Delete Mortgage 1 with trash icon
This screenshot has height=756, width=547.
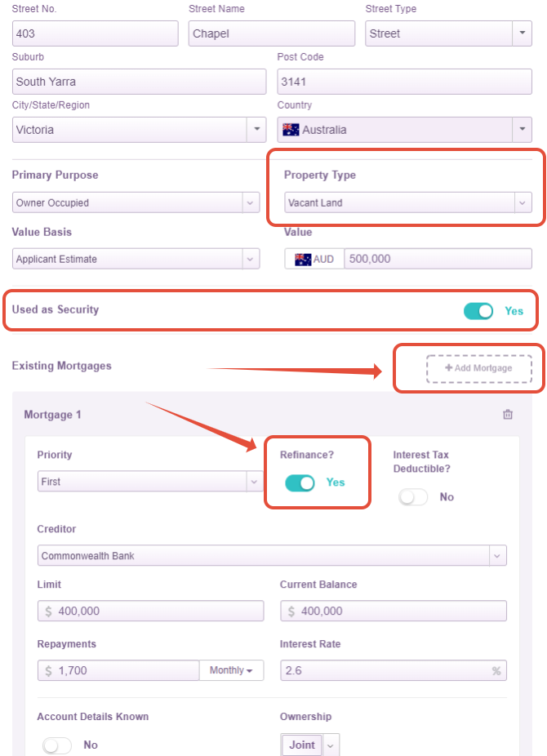coord(508,415)
